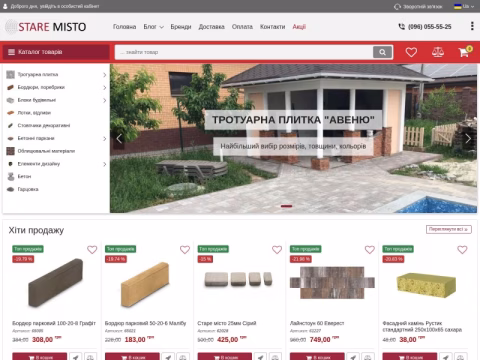Open the Головна menu item

click(124, 27)
